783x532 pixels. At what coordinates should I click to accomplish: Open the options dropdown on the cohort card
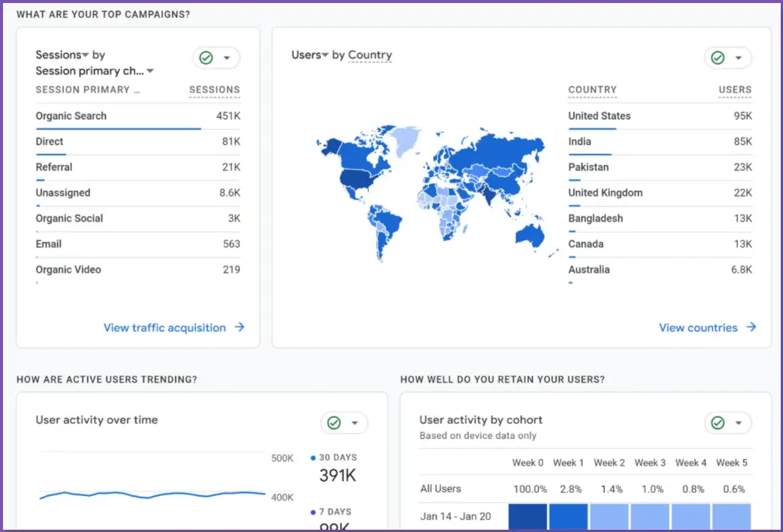tap(739, 422)
